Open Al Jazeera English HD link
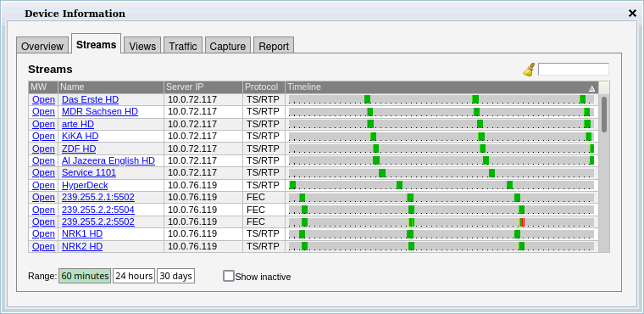 tap(108, 160)
